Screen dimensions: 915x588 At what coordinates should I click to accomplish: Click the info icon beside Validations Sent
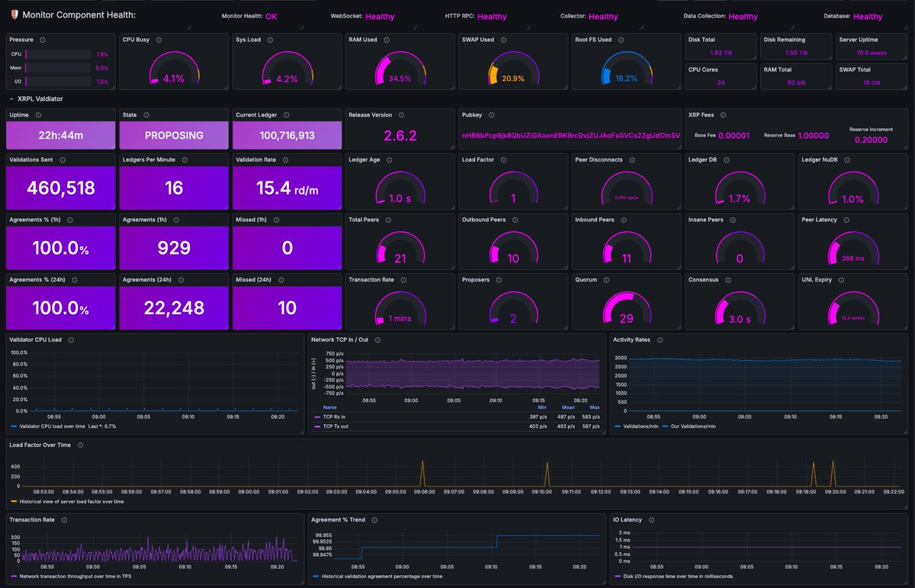pos(62,159)
